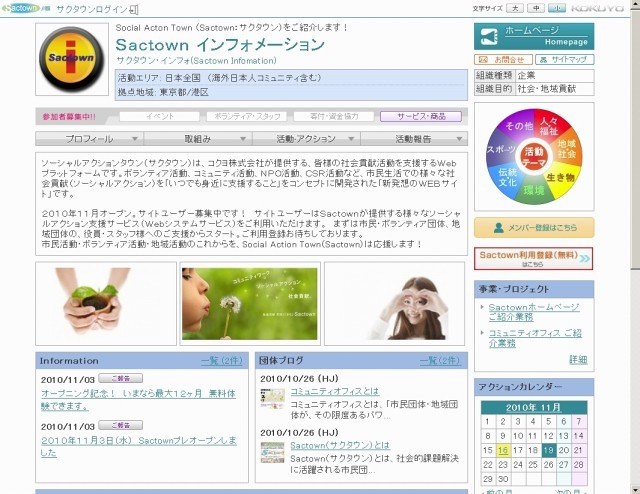Click the Sactownとは blog thumbnail
Screen dimensions: 640x494
[x=272, y=452]
